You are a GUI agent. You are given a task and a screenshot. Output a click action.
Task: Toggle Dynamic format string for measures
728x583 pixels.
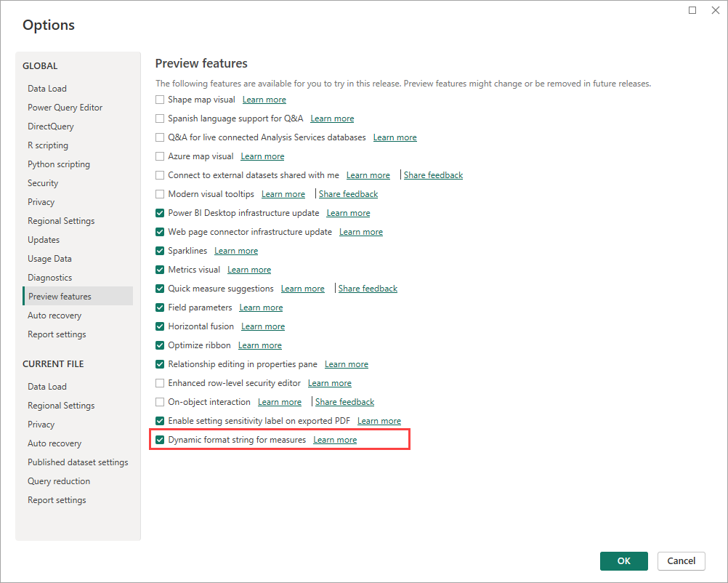coord(160,440)
